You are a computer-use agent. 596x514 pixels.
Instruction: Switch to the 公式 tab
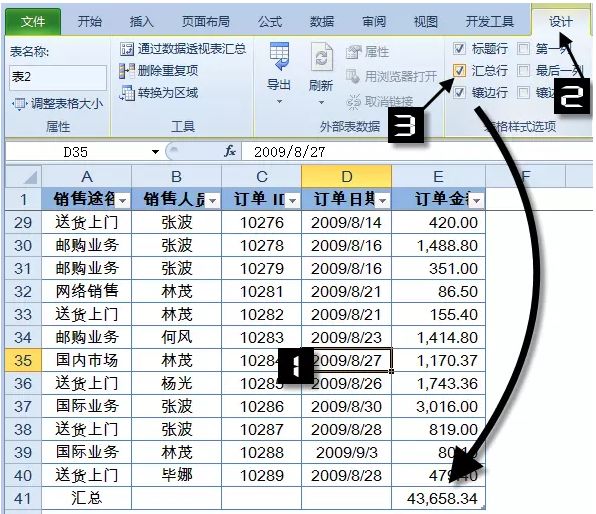click(270, 22)
